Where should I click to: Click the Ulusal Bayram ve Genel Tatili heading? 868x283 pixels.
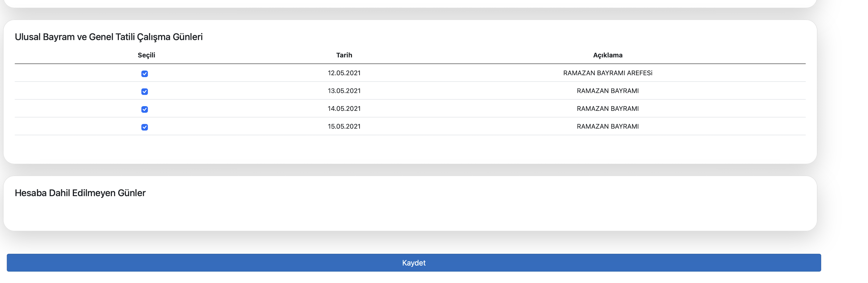(x=108, y=37)
